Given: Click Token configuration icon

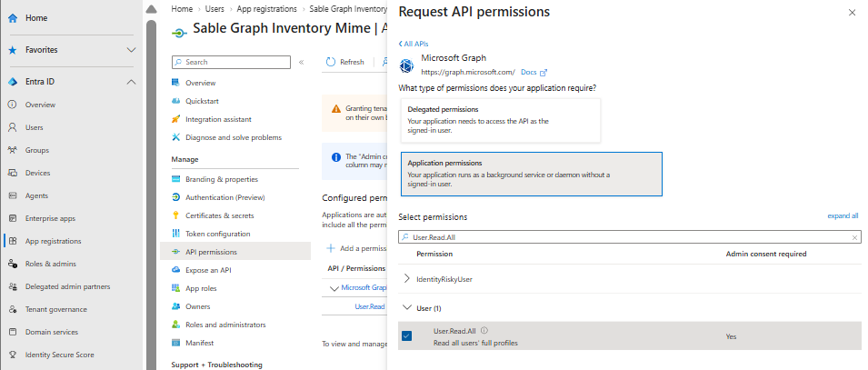Looking at the screenshot, I should (x=176, y=234).
